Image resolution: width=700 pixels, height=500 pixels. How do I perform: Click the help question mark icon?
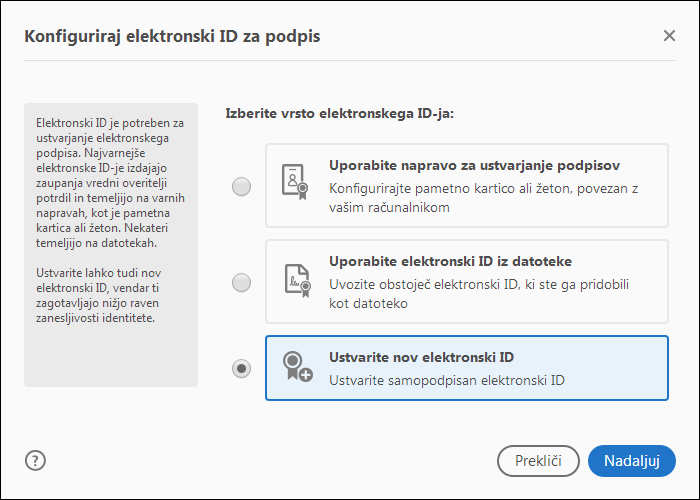pos(36,461)
